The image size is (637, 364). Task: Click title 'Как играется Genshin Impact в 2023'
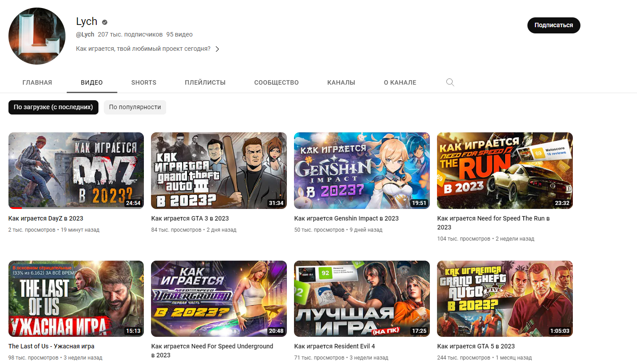click(347, 218)
